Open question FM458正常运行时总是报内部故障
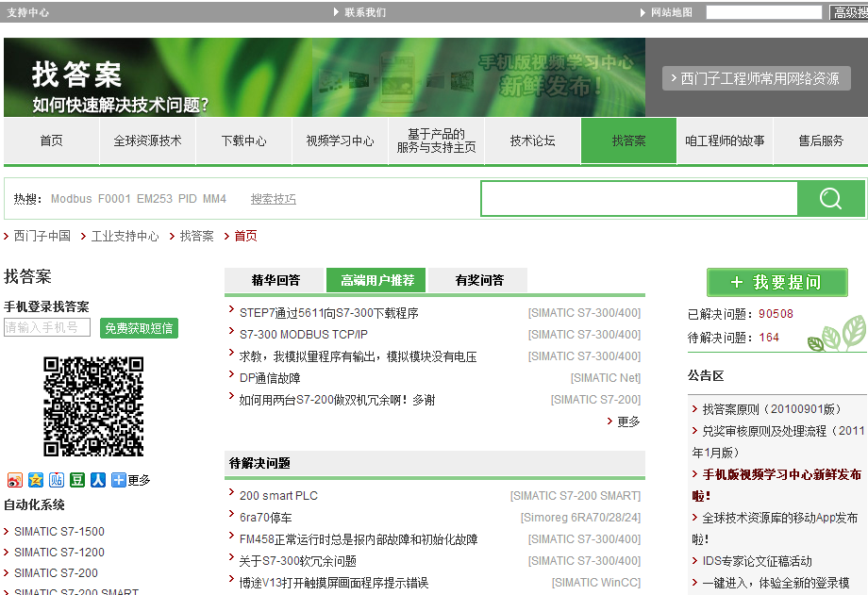The width and height of the screenshot is (868, 595). 359,539
